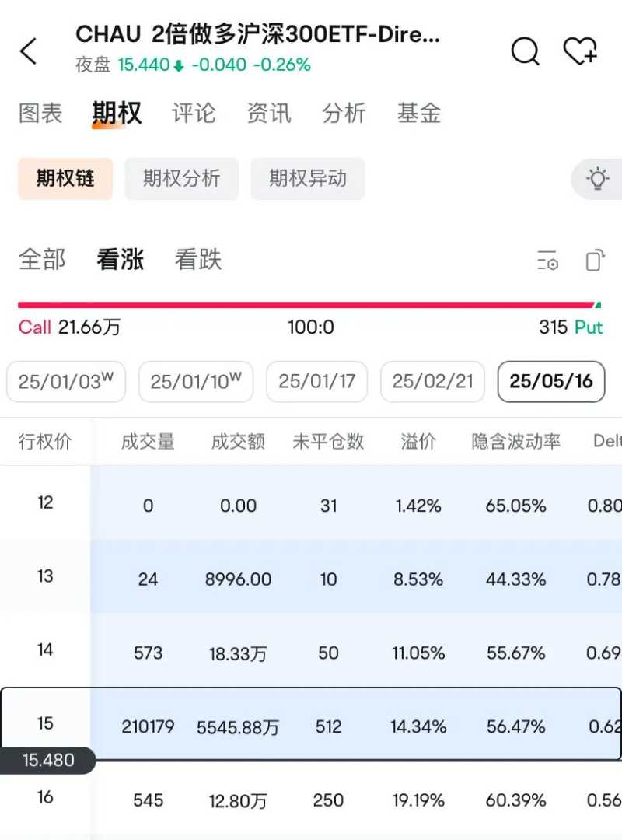
Task: Select the 看涨 call filter
Action: [x=121, y=260]
